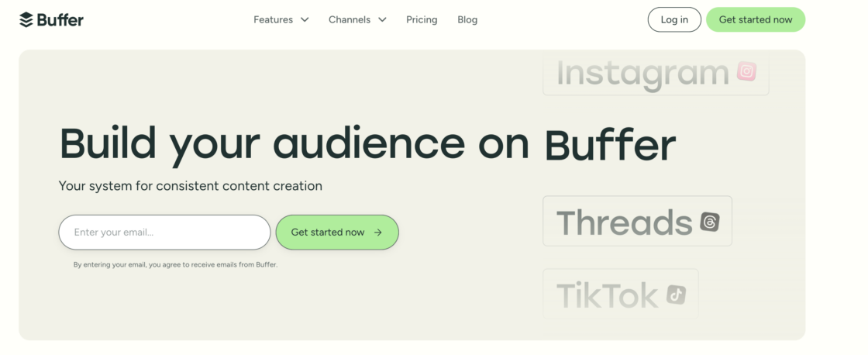Go to the Pricing page
Screen dimensions: 868x355
(422, 20)
